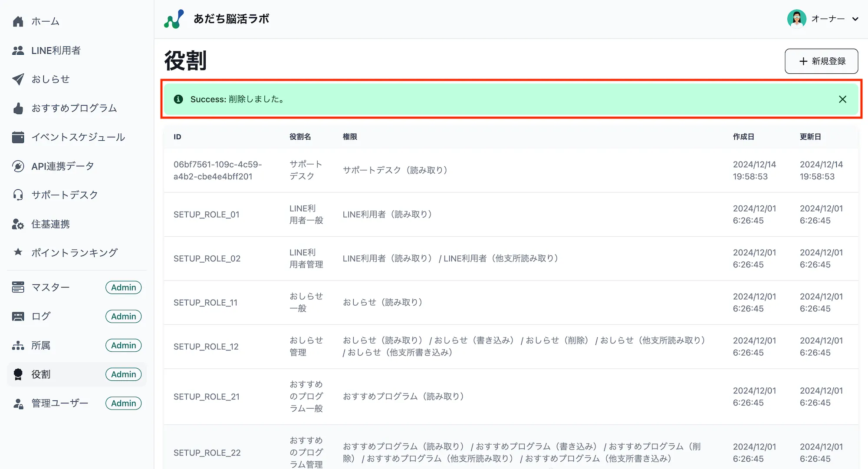Open LINE利用者 people icon
The width and height of the screenshot is (868, 469).
coord(18,50)
